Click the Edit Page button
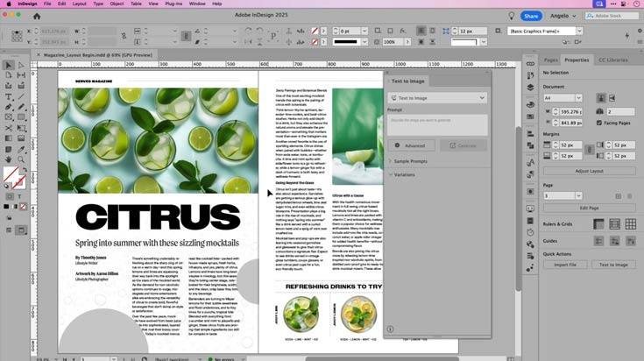The height and width of the screenshot is (361, 644). tap(590, 208)
